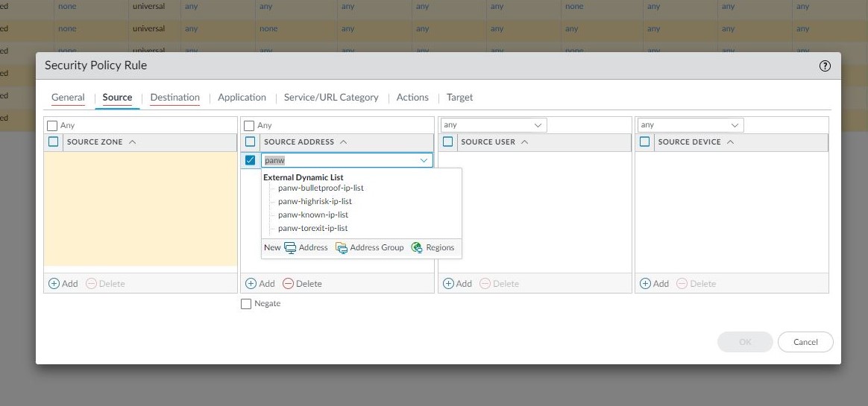Toggle the Any checkbox above Source Address
The width and height of the screenshot is (868, 406).
[x=250, y=126]
